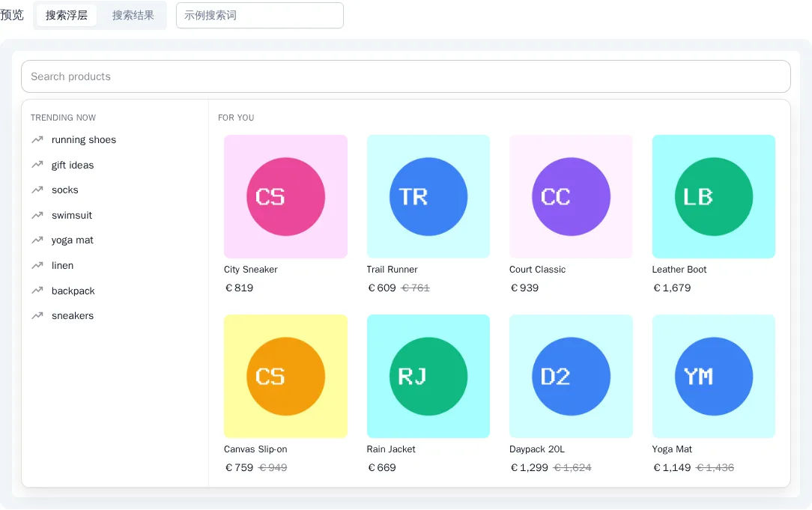The height and width of the screenshot is (510, 812).
Task: Click the trending arrow icon next to socks
Action: pyautogui.click(x=37, y=190)
